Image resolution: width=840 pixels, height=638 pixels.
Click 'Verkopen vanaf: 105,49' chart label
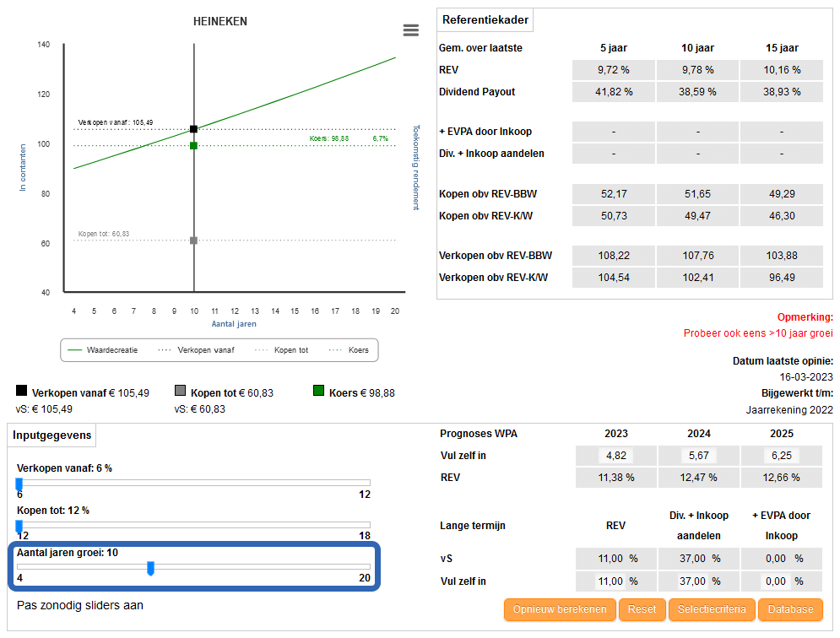[115, 122]
